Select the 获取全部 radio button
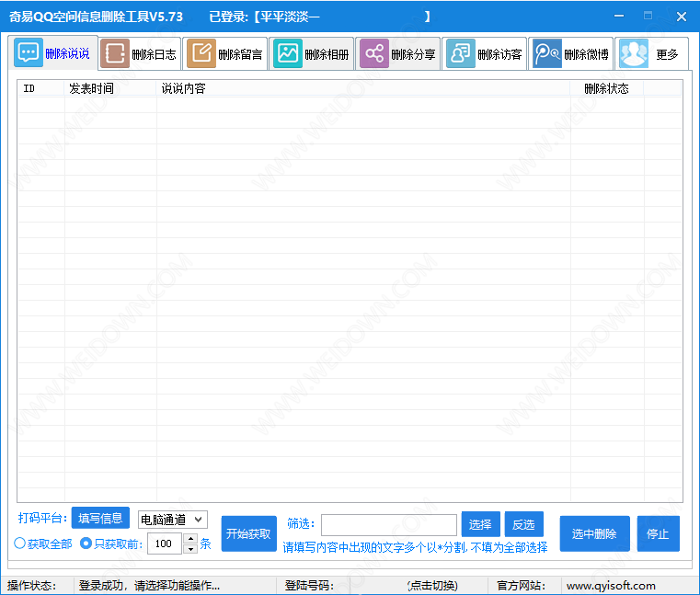The width and height of the screenshot is (700, 595). click(x=19, y=544)
